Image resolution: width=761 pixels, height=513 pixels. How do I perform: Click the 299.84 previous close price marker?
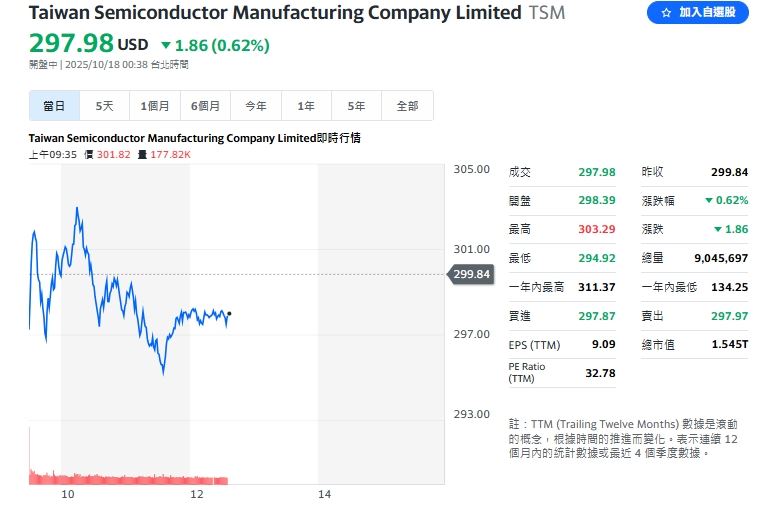pyautogui.click(x=471, y=274)
